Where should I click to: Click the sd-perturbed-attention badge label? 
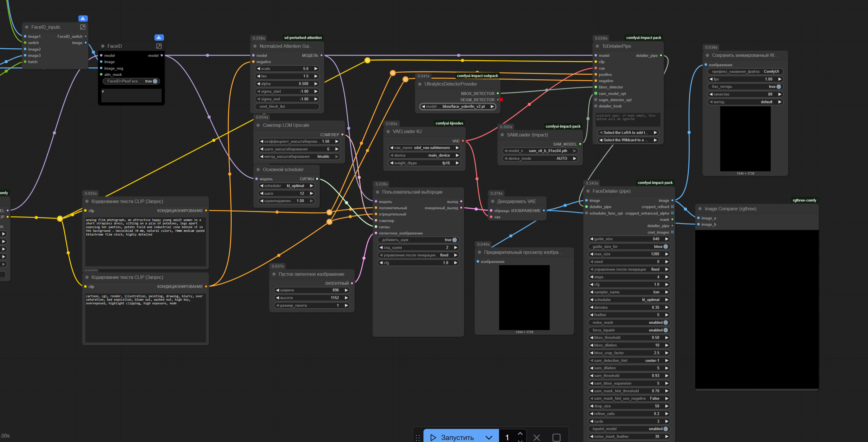pyautogui.click(x=303, y=38)
